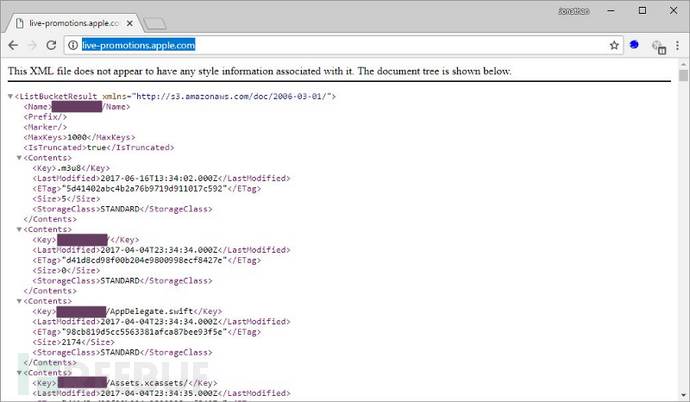Click the forward navigation arrow
This screenshot has height=402, width=690.
point(32,45)
